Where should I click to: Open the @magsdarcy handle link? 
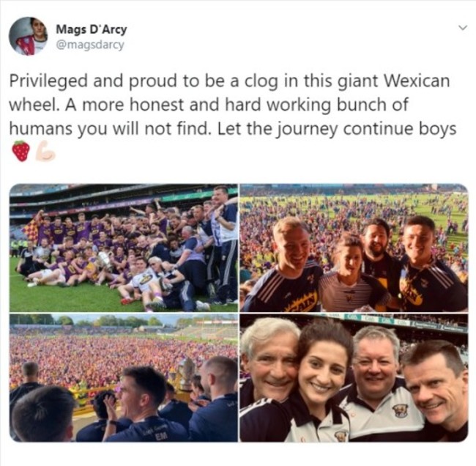pyautogui.click(x=90, y=45)
